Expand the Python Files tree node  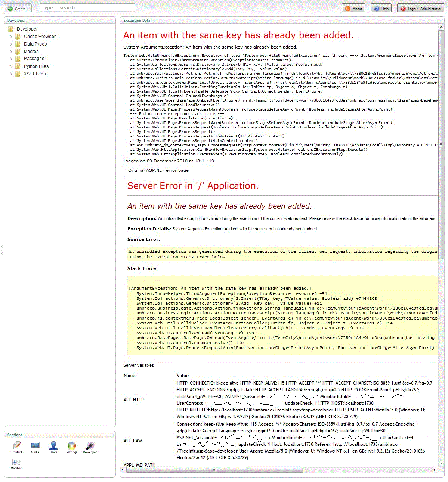[x=11, y=66]
